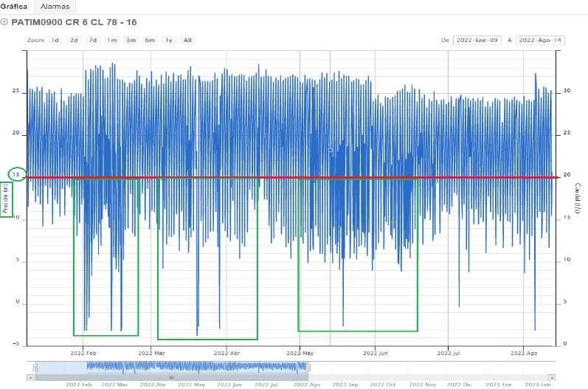Edit the A end date field
The image size is (588, 389).
(540, 40)
